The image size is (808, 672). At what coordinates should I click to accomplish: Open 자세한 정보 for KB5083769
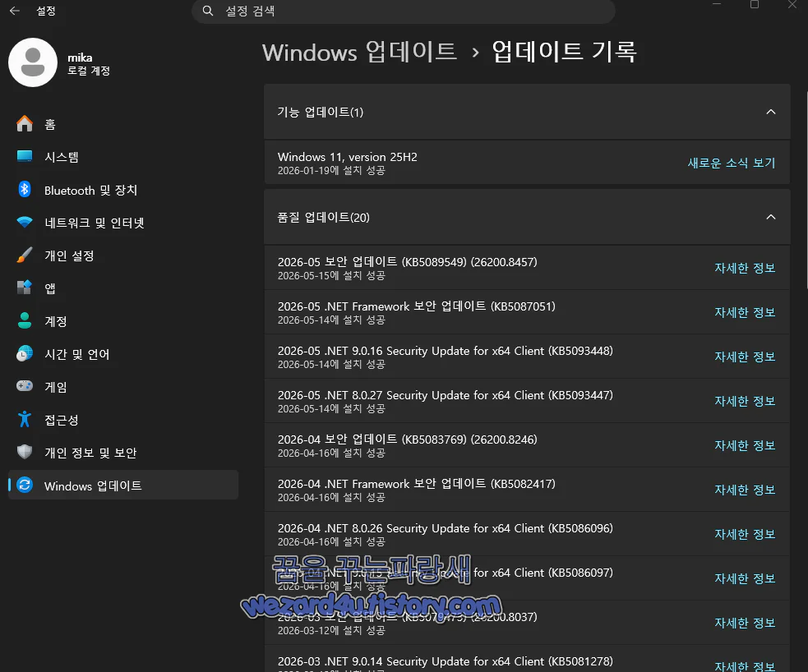click(x=745, y=445)
